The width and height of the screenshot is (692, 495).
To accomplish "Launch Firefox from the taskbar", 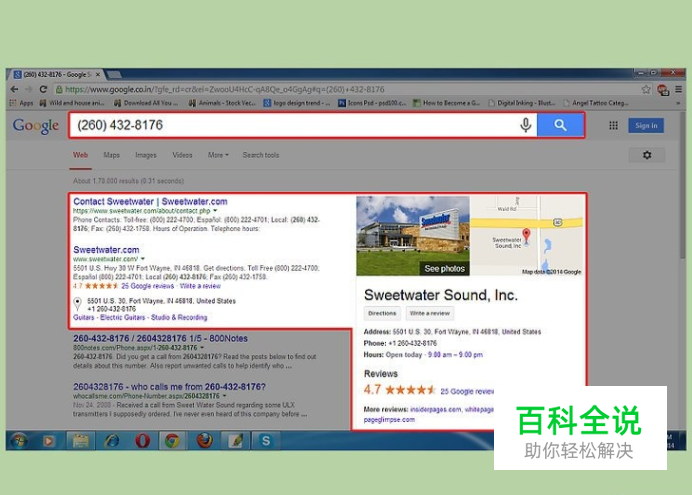I will pos(204,440).
